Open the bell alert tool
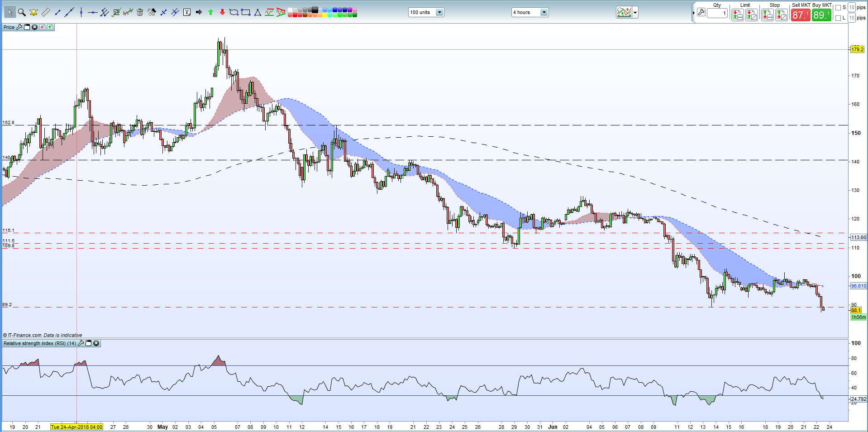The image size is (868, 432). click(x=33, y=12)
